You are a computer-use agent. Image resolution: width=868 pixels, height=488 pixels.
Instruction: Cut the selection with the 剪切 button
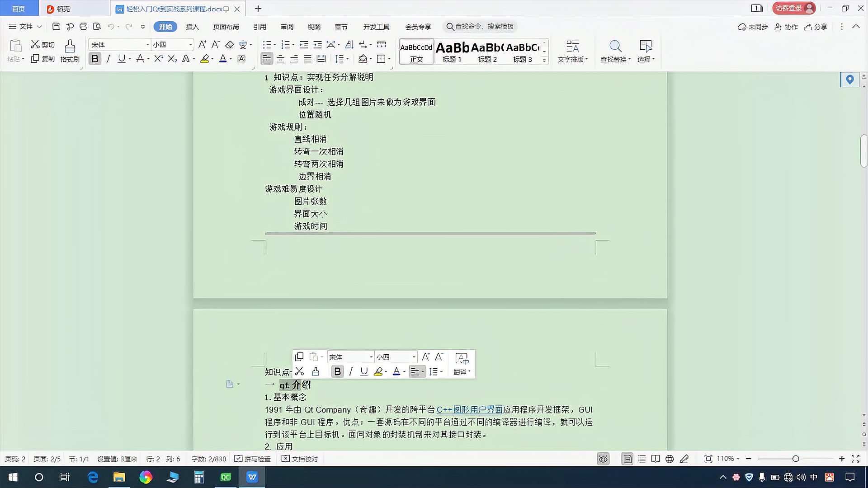click(42, 44)
